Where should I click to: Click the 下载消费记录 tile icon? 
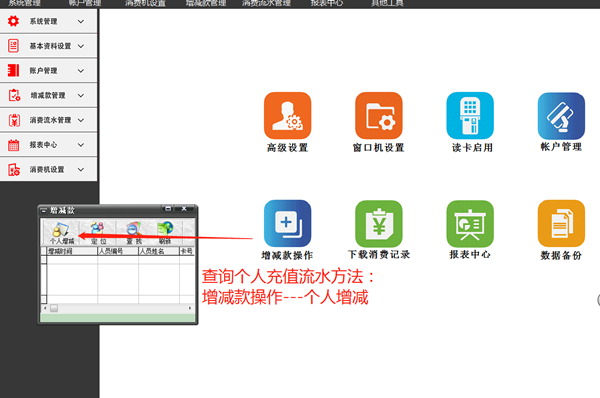pos(378,223)
